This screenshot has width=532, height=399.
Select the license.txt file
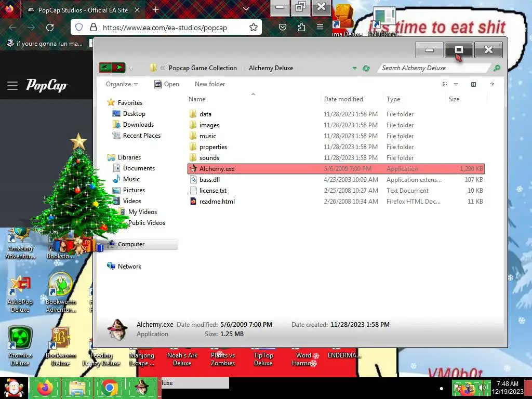336,190
